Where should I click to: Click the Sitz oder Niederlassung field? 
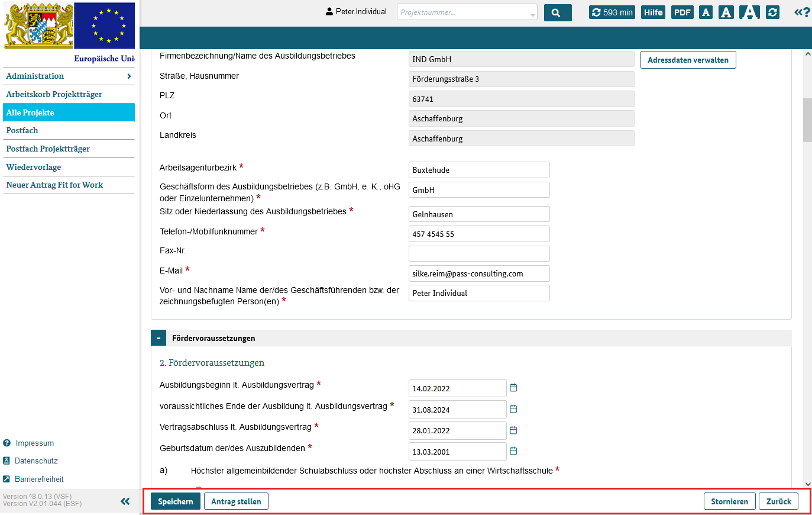(x=479, y=214)
